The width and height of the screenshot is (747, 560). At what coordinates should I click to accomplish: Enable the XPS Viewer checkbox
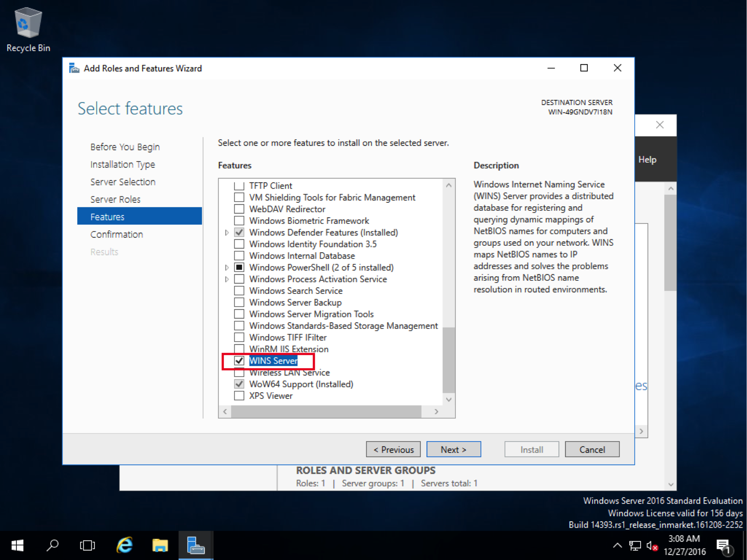[x=239, y=395]
